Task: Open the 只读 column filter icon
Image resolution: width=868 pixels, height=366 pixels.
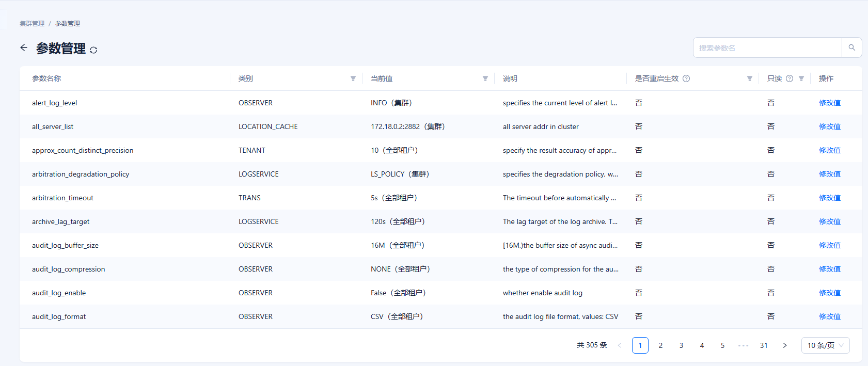Action: coord(801,78)
